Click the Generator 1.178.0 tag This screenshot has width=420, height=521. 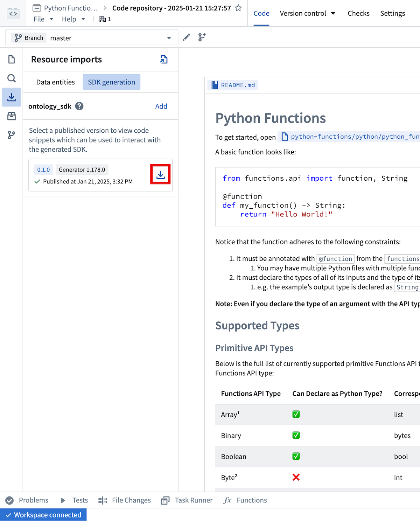82,170
